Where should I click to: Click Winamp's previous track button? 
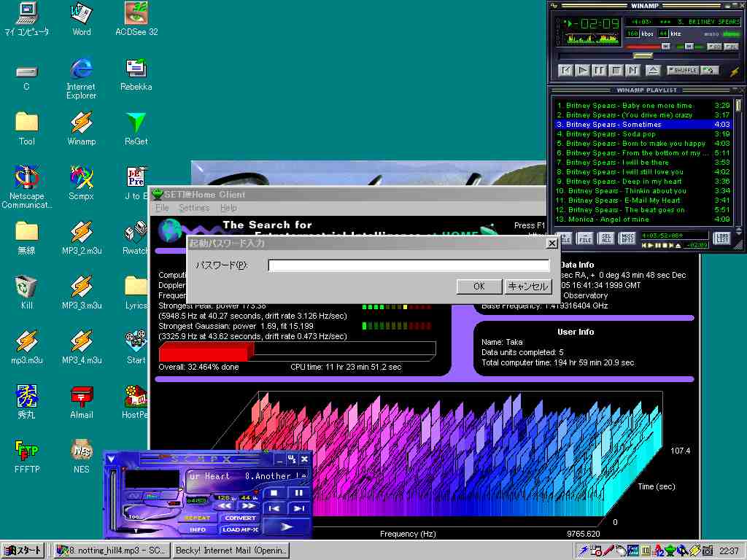pos(565,71)
